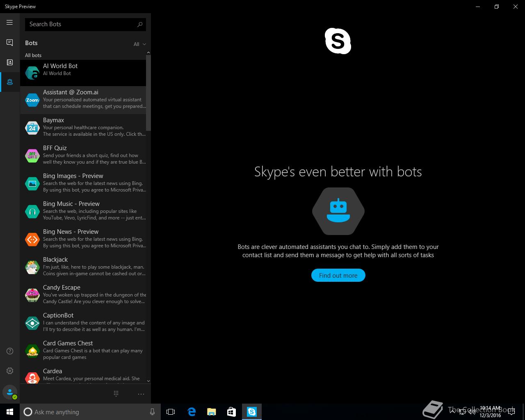The image size is (525, 420).
Task: Click the Zoom.ai assistant avatar
Action: [x=32, y=100]
